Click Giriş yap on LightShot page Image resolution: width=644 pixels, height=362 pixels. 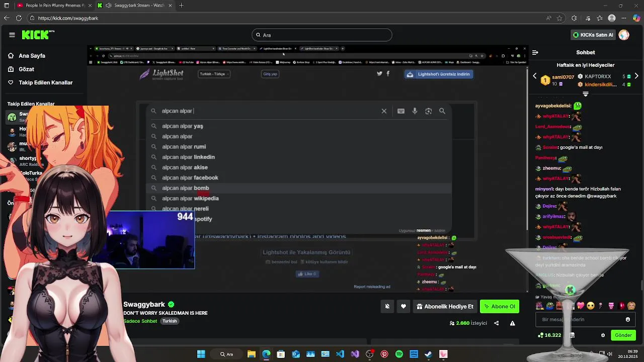pos(270,74)
